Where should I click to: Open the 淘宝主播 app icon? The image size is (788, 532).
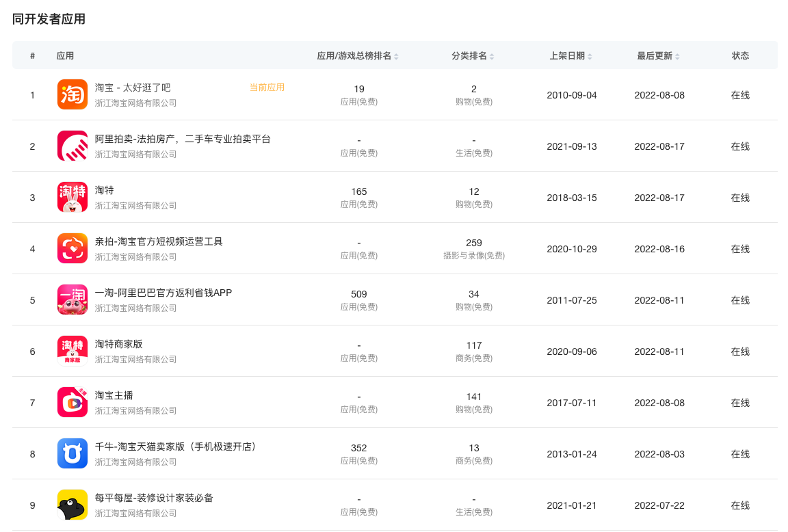[x=73, y=402]
